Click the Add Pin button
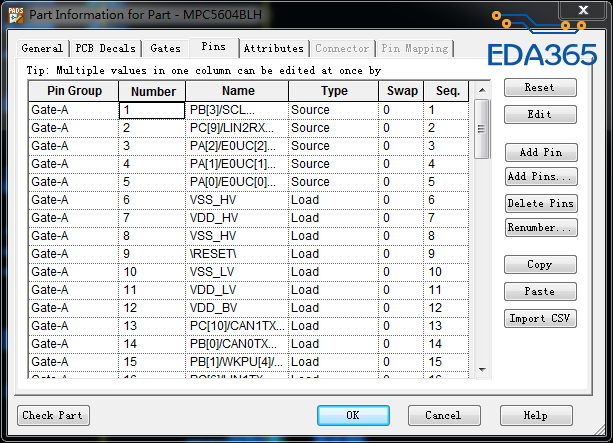This screenshot has height=443, width=613. pos(541,152)
